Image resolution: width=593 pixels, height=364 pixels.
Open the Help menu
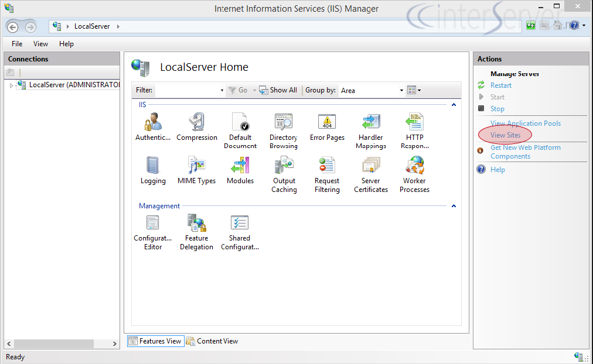pos(66,44)
